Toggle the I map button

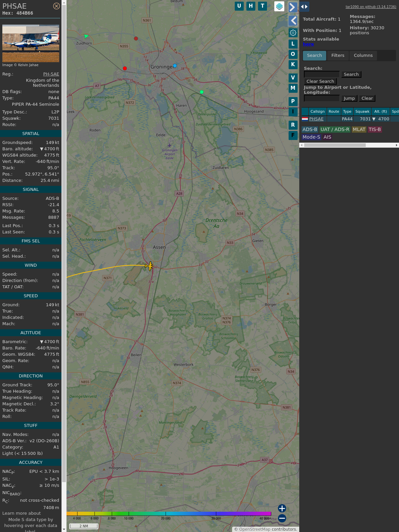tap(293, 112)
